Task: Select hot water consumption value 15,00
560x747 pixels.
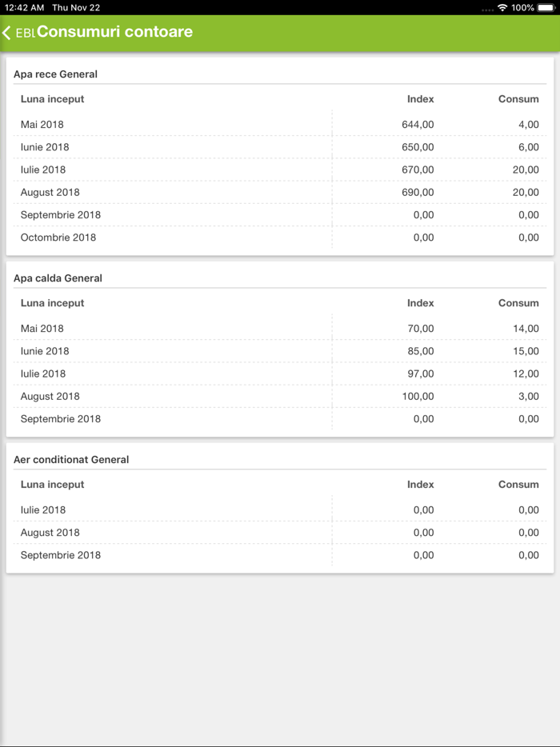Action: click(x=526, y=351)
